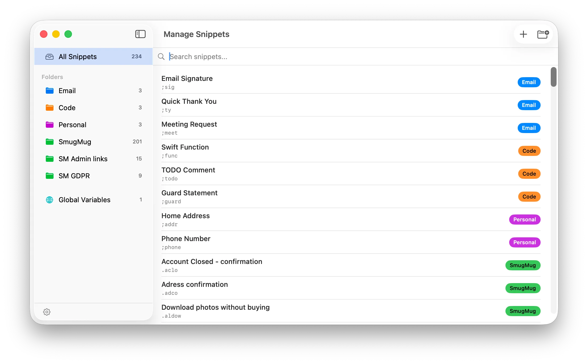Select the SM Admin links folder
588x364 pixels.
[x=83, y=159]
